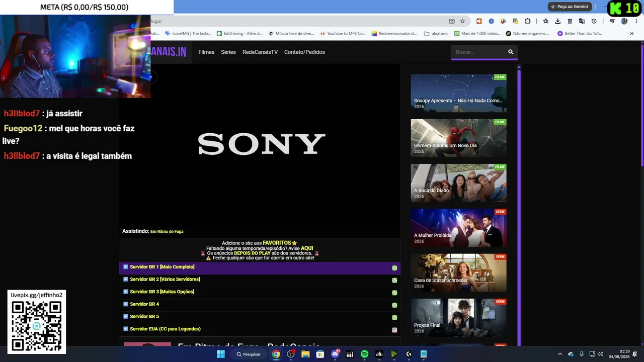Open File Explorer from the taskbar

click(x=305, y=354)
